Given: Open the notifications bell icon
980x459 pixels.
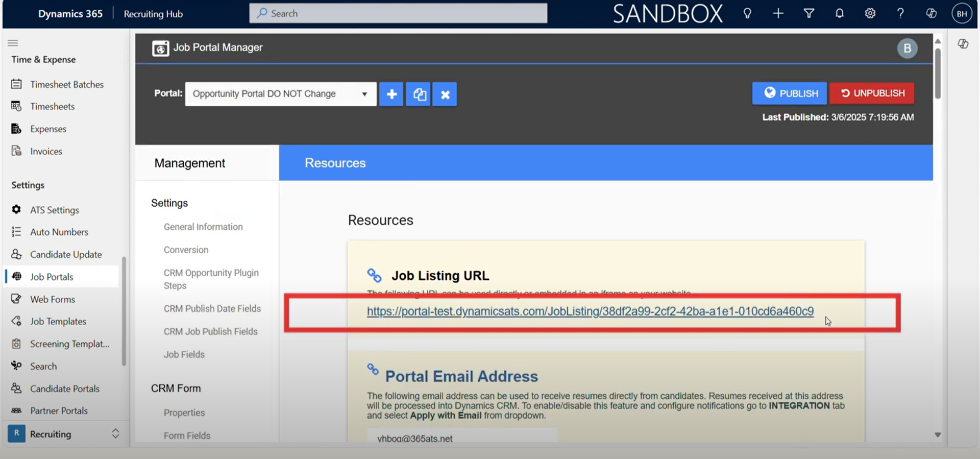Looking at the screenshot, I should point(839,13).
